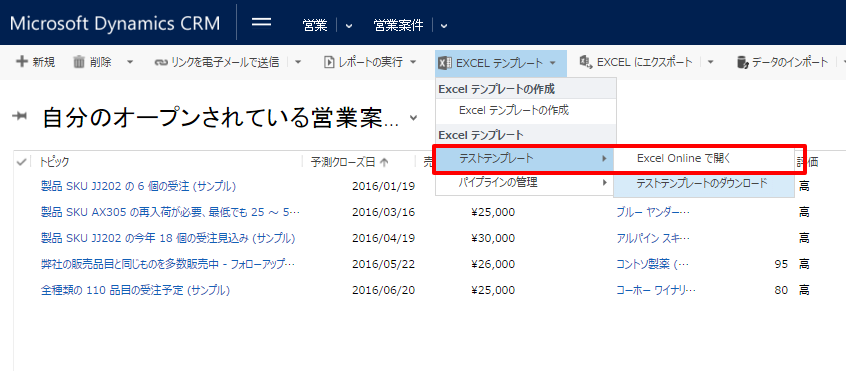Click the link icon for email link

(x=161, y=63)
